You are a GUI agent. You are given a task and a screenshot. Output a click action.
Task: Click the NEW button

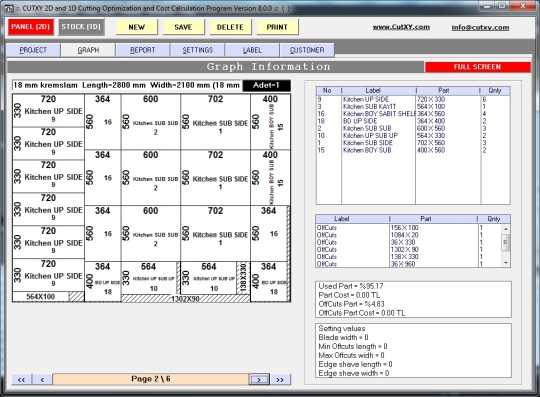137,27
